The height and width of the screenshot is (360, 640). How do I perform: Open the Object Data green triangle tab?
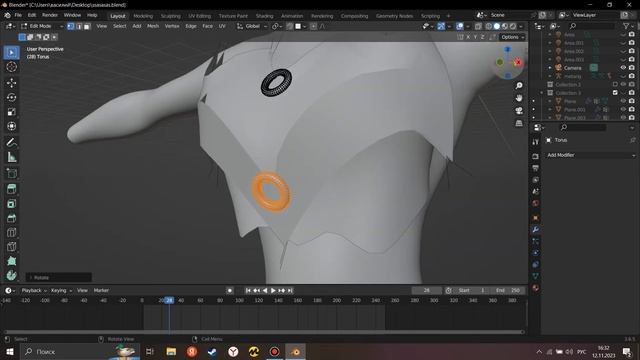[x=536, y=276]
